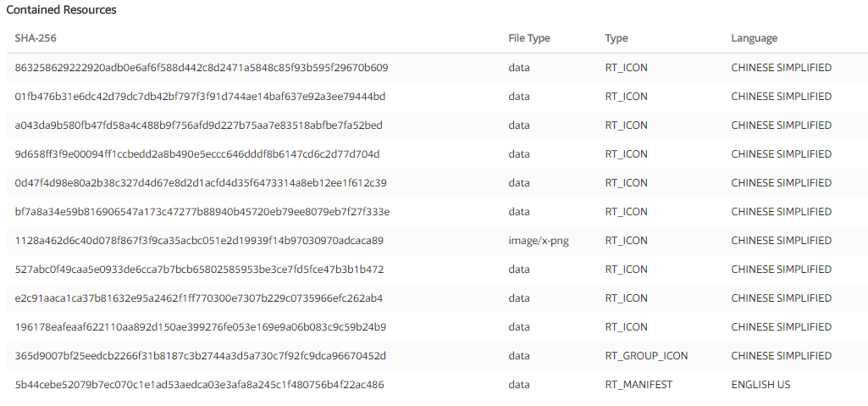Screen dimensions: 868x406
Task: Open hash starting with 365d9007bf25eedc
Action: pyautogui.click(x=201, y=356)
